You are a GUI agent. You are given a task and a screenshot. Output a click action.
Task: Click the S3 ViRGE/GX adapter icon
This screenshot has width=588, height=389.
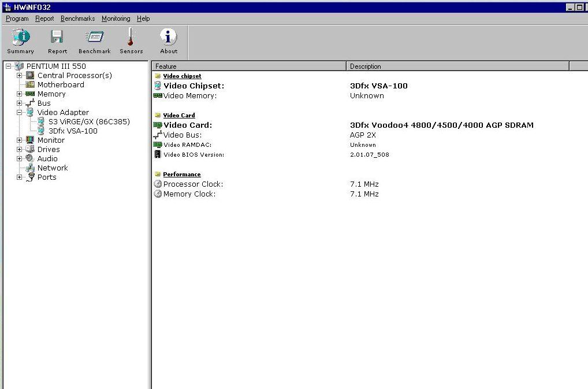coord(41,121)
